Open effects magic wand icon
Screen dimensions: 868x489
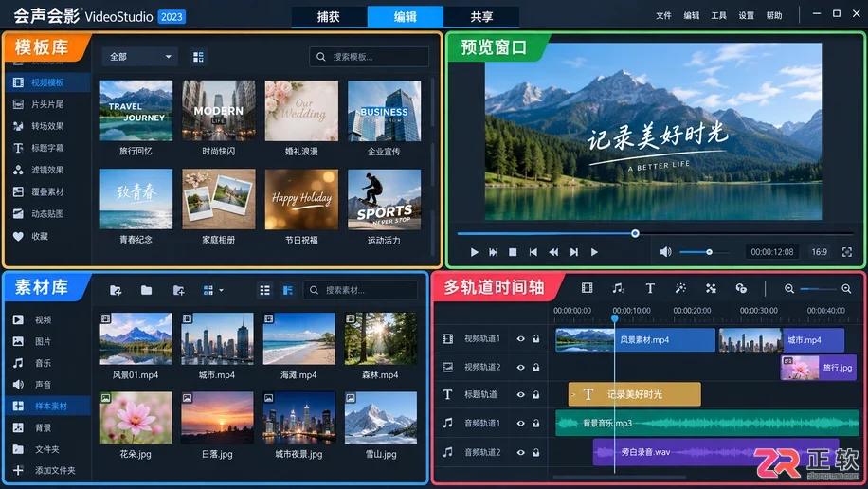[x=680, y=287]
